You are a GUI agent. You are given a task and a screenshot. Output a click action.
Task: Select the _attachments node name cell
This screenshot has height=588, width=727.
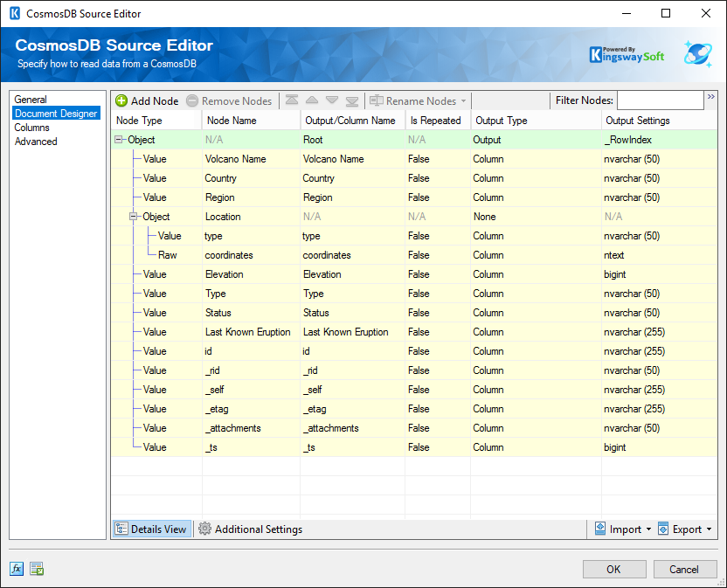[251, 428]
